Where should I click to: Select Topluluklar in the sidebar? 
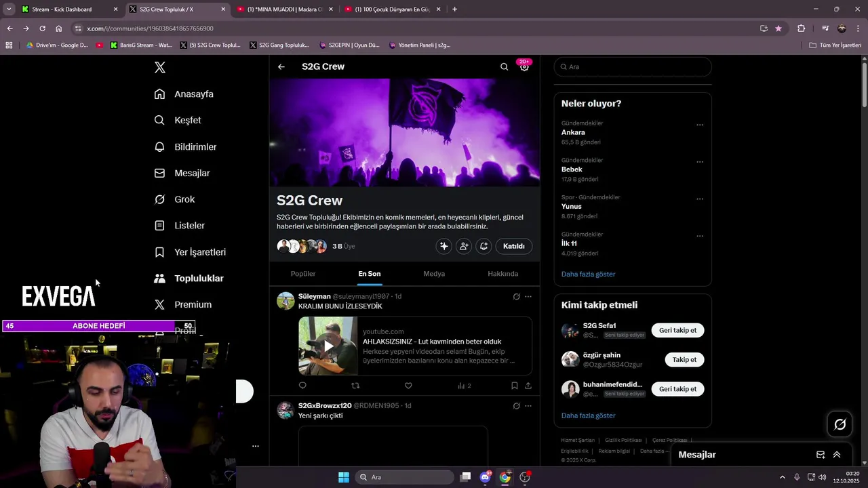pyautogui.click(x=189, y=279)
